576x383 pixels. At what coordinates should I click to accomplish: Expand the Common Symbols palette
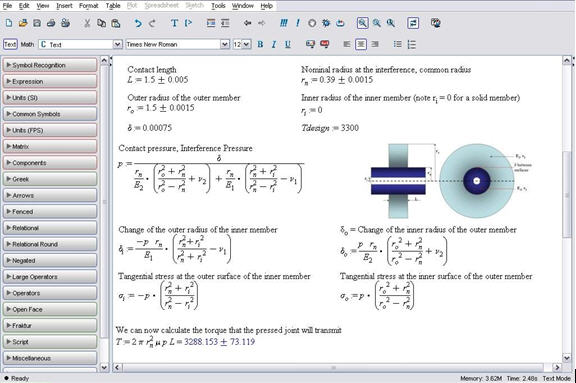(50, 114)
